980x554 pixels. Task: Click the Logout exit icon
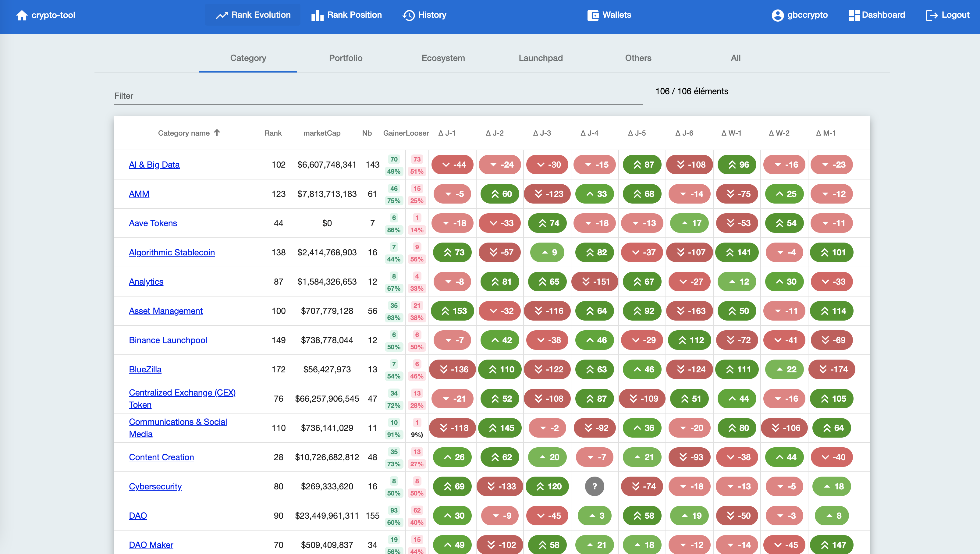coord(932,15)
